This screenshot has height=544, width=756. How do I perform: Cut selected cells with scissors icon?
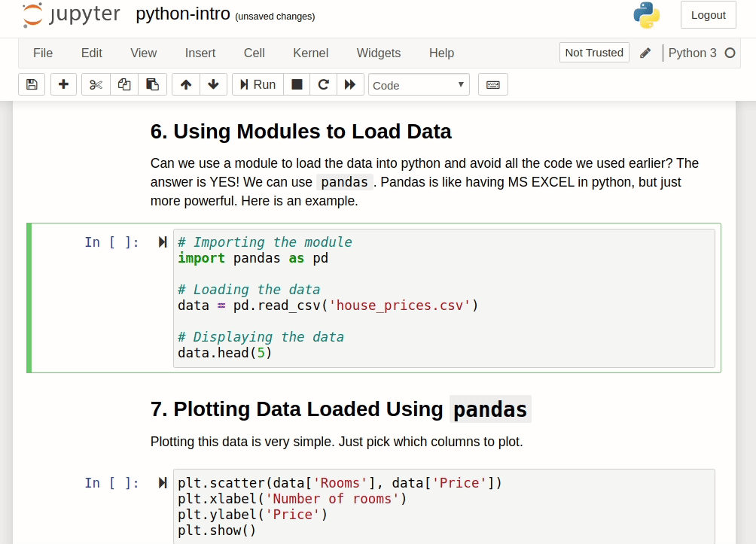pyautogui.click(x=96, y=85)
